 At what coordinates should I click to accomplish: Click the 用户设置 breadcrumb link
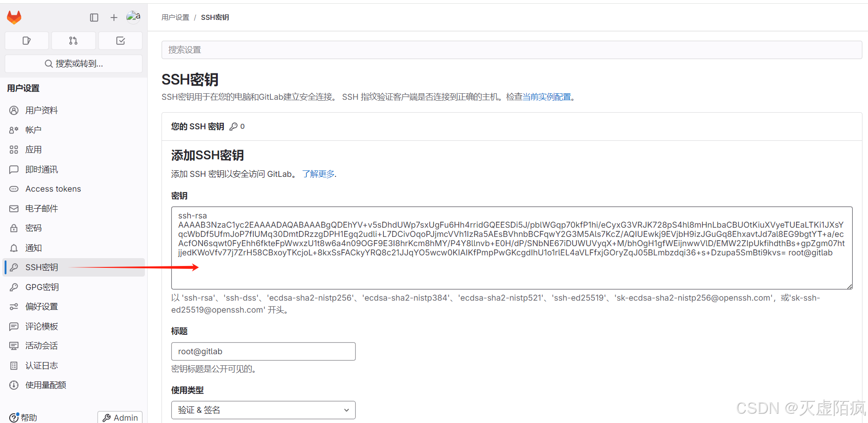pos(175,18)
